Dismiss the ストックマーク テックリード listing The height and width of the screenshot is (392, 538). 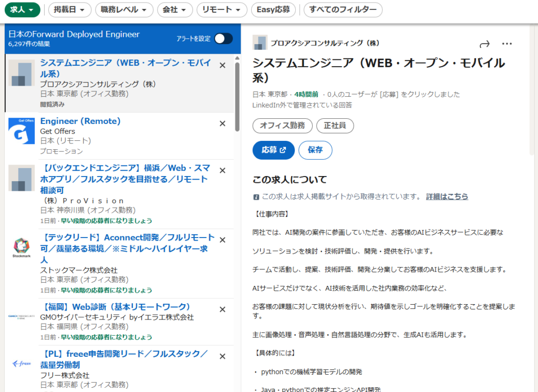[x=222, y=240]
